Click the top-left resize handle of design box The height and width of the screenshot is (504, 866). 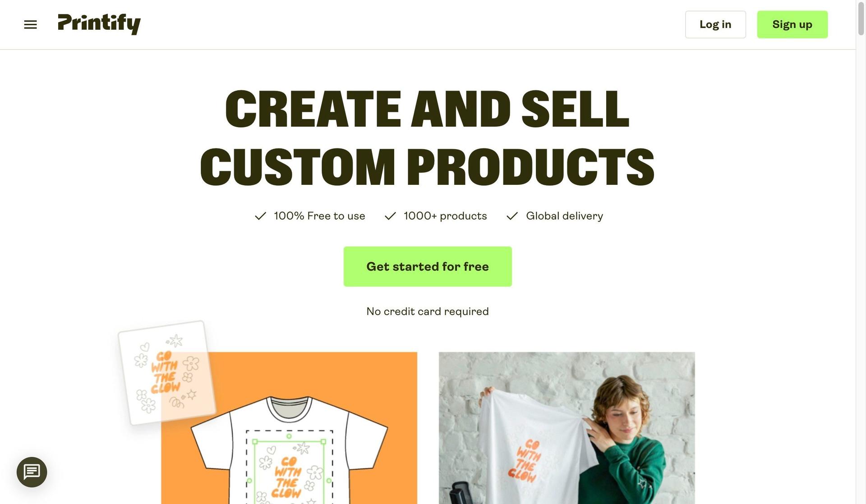pos(255,442)
